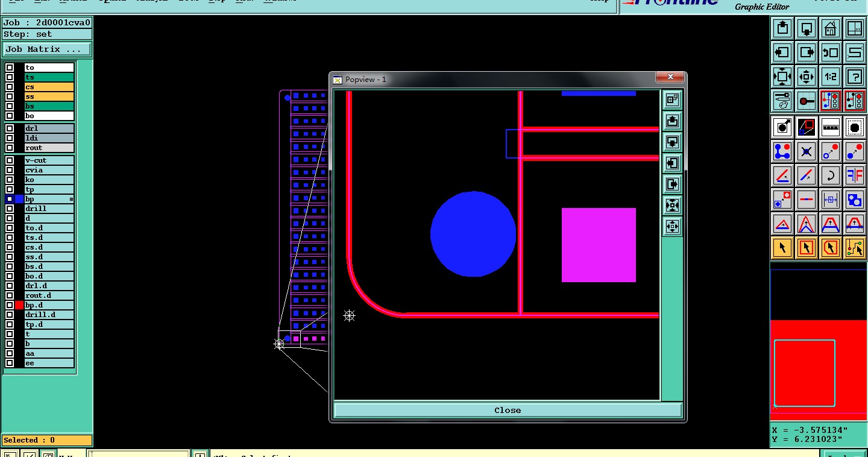Open the question mark help icon
This screenshot has width=868, height=457.
point(855,77)
